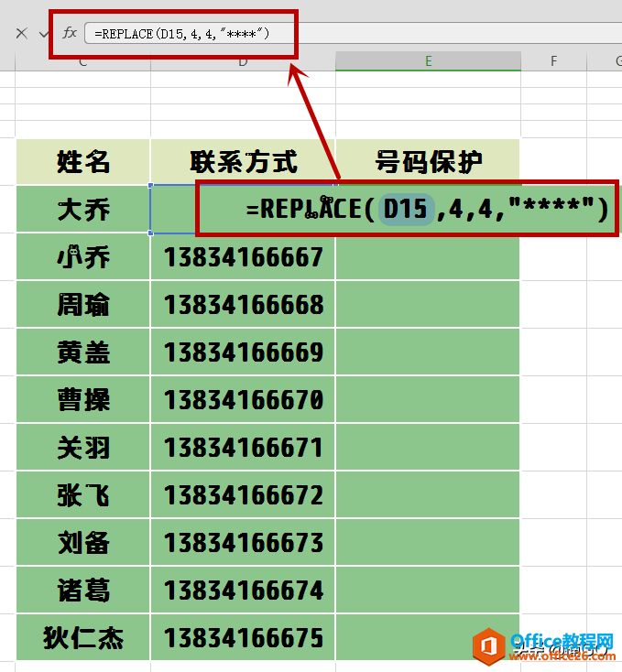Click the 联系方式 header cell
Viewport: 622px width, 672px height.
tap(243, 161)
